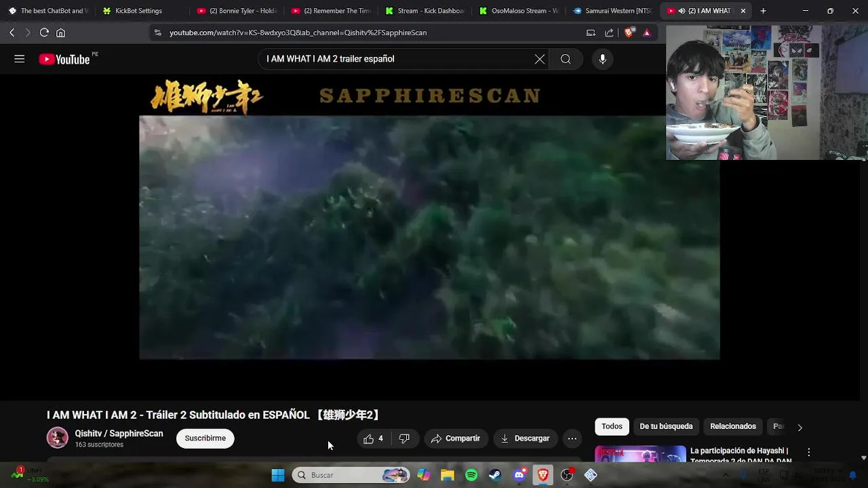Open La participación de Hayashi video title

[741, 455]
